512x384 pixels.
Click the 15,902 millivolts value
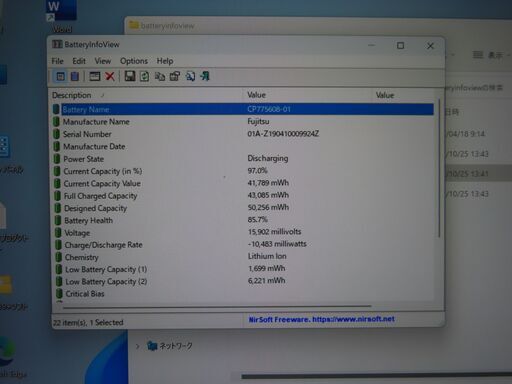[274, 232]
